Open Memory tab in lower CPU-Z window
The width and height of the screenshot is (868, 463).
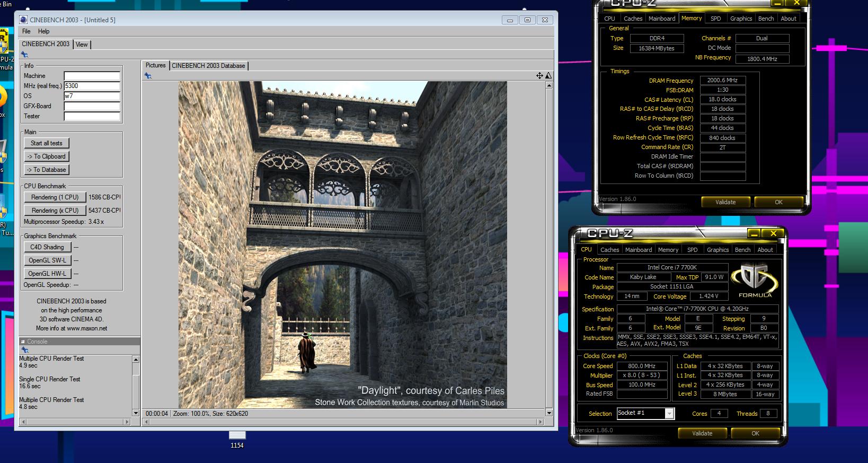(668, 250)
